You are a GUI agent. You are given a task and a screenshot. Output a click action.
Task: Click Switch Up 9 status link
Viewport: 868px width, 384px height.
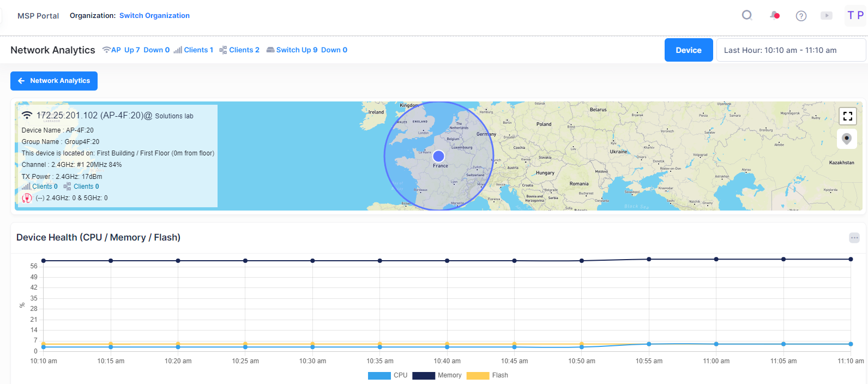(297, 50)
